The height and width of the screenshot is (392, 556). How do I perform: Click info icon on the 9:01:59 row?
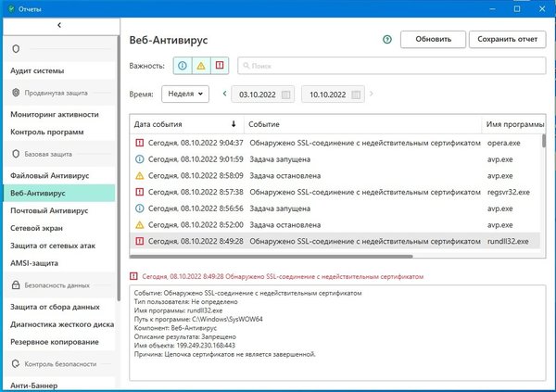click(140, 159)
